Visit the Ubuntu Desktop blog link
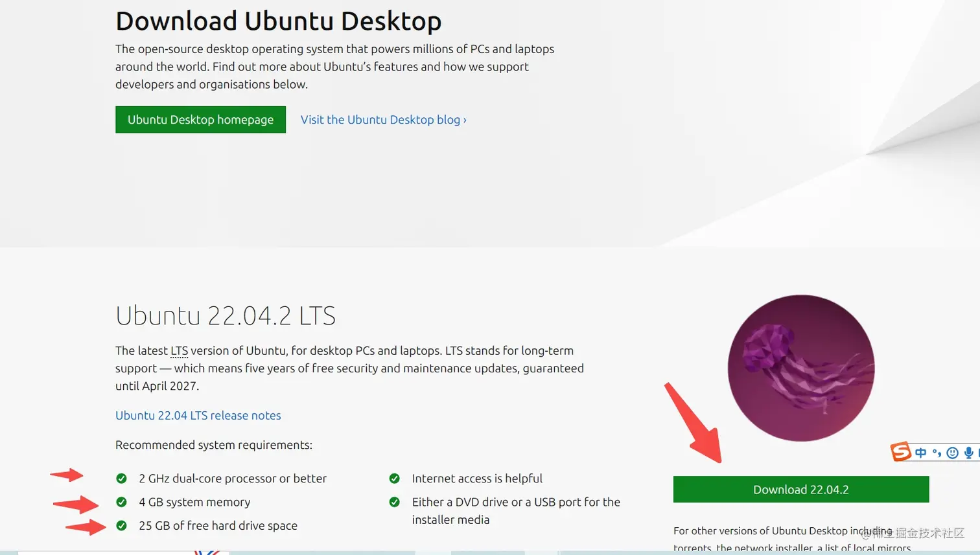980x555 pixels. (383, 120)
